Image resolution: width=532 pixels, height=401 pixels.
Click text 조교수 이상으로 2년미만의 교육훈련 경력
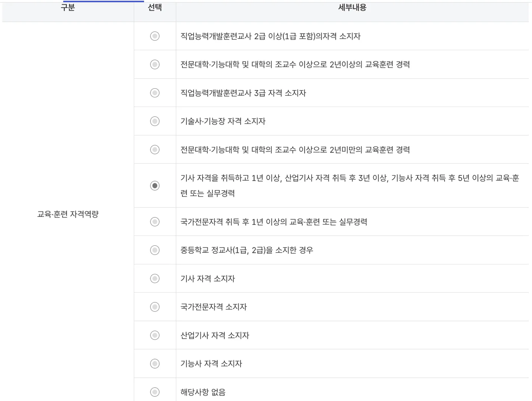click(x=343, y=150)
